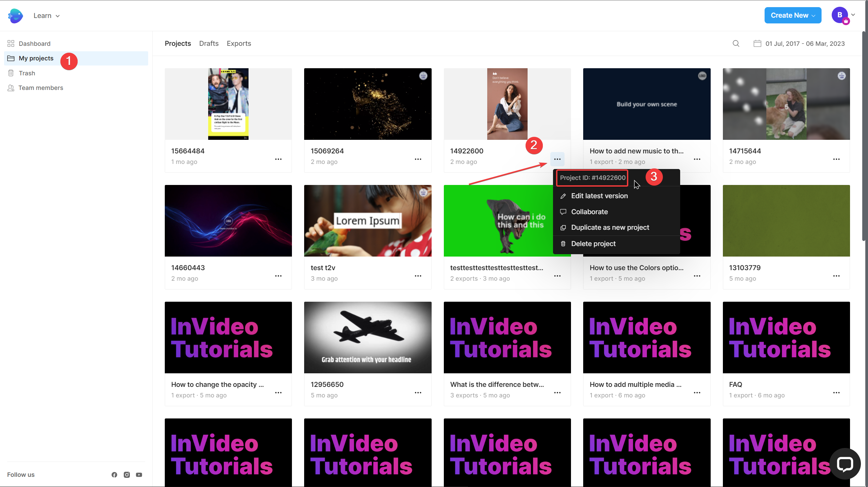Screen dimensions: 868x487
Task: Open options menu for project 15069264
Action: tap(418, 159)
